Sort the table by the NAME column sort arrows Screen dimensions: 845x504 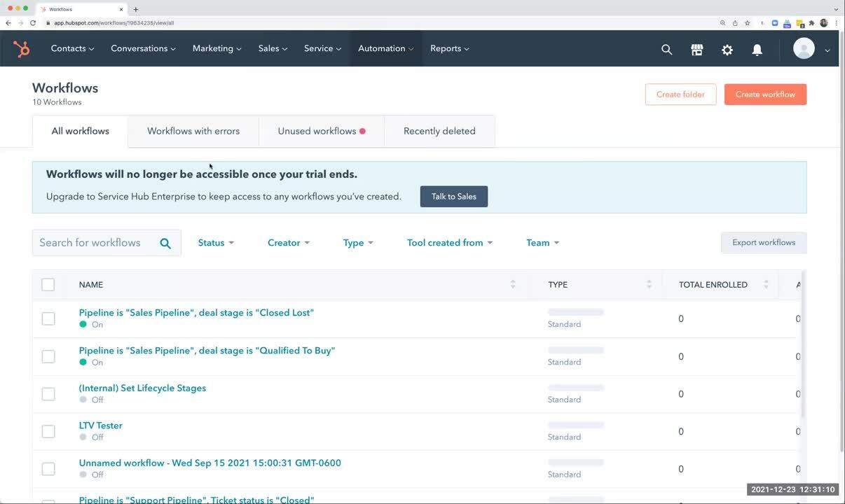click(x=513, y=284)
